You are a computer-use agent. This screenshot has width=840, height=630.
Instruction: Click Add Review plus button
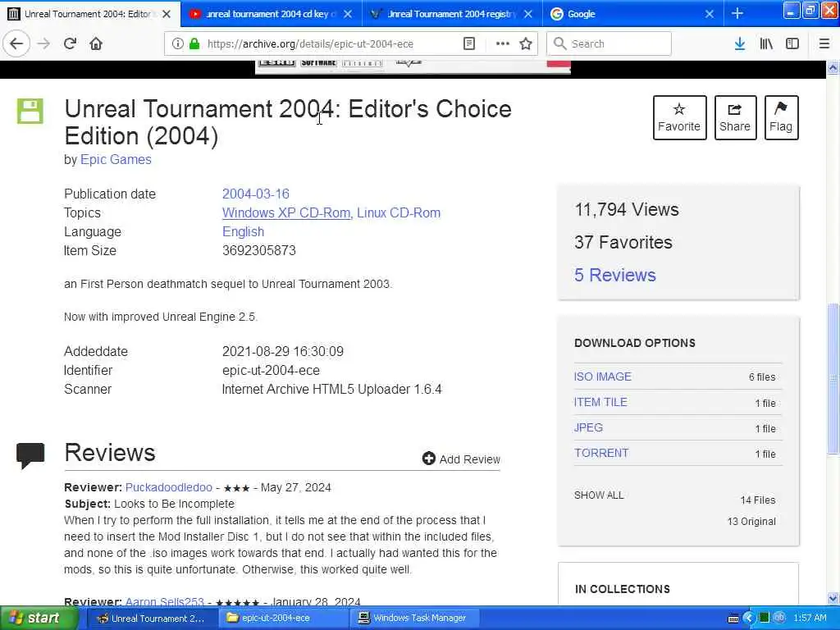[461, 459]
